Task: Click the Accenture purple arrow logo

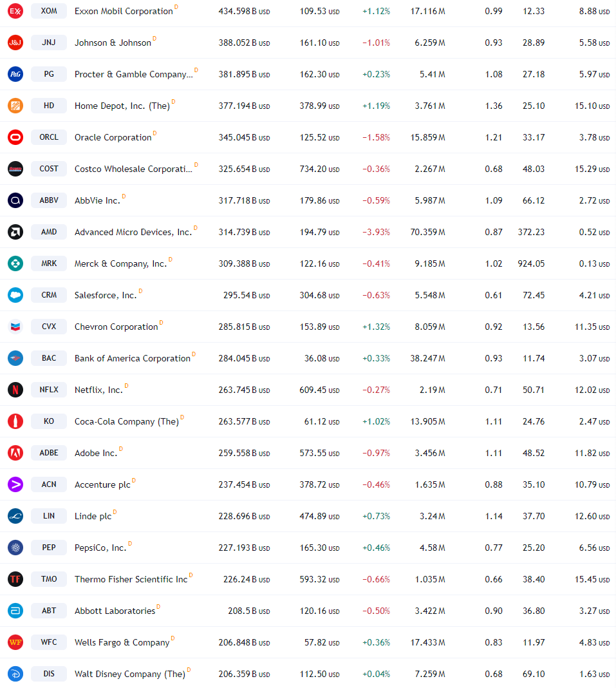Action: tap(15, 484)
